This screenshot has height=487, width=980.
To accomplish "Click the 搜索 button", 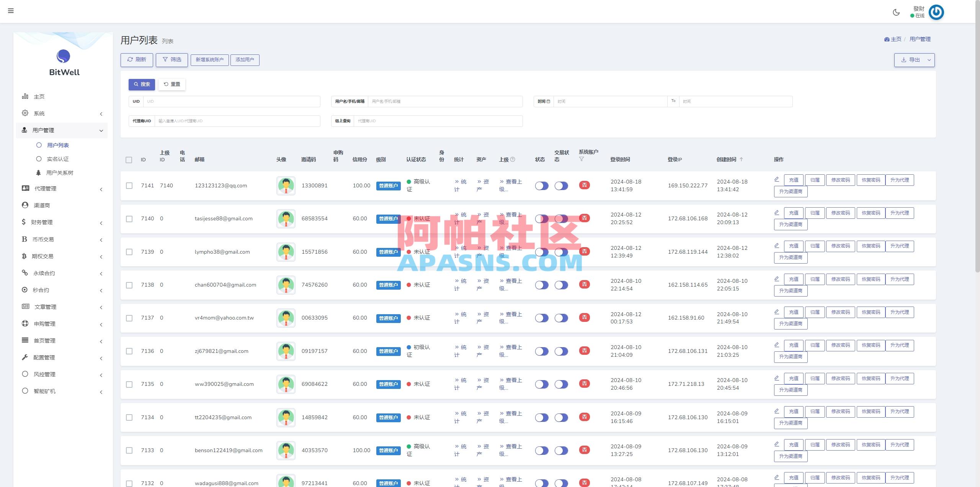I will [142, 84].
